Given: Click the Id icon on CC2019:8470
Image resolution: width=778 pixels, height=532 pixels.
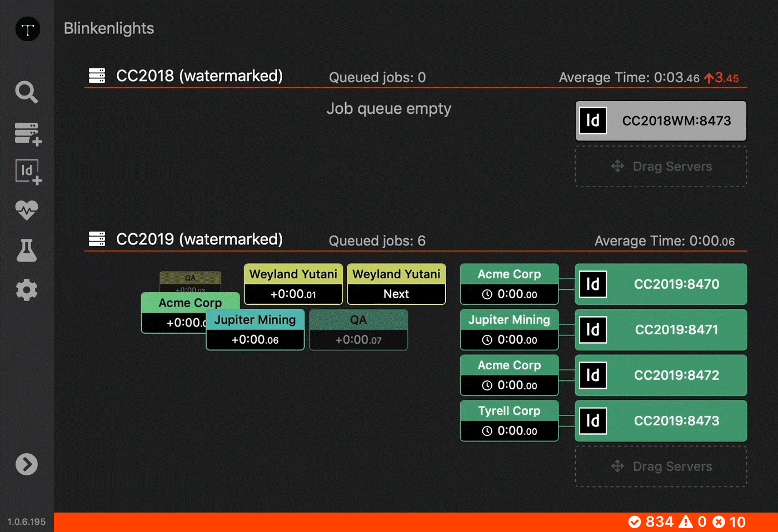Looking at the screenshot, I should 593,284.
